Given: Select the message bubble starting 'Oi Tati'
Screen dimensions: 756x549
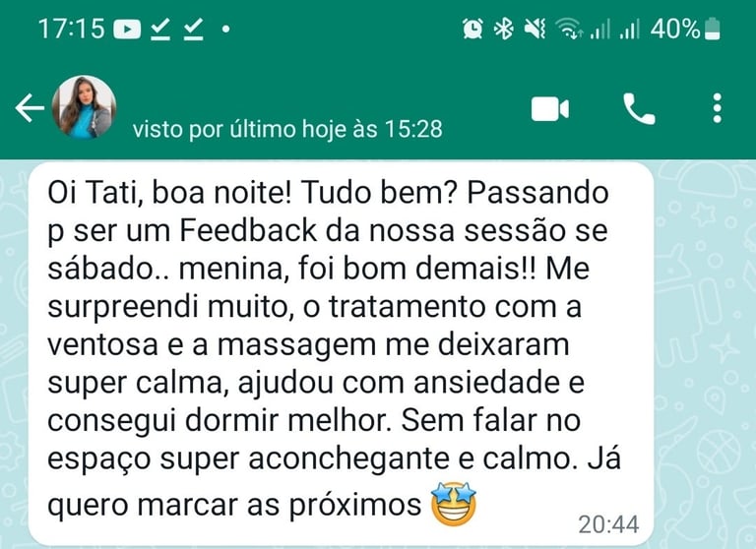Looking at the screenshot, I should 341,354.
